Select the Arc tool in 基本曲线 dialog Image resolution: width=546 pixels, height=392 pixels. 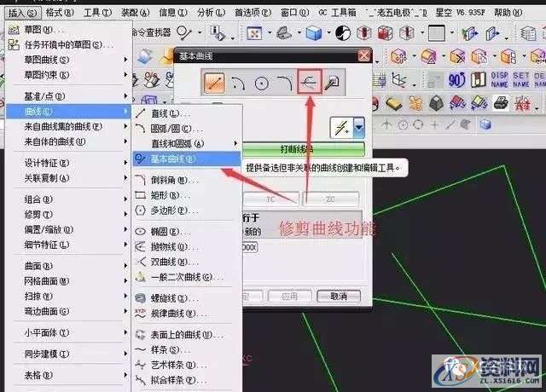click(239, 84)
